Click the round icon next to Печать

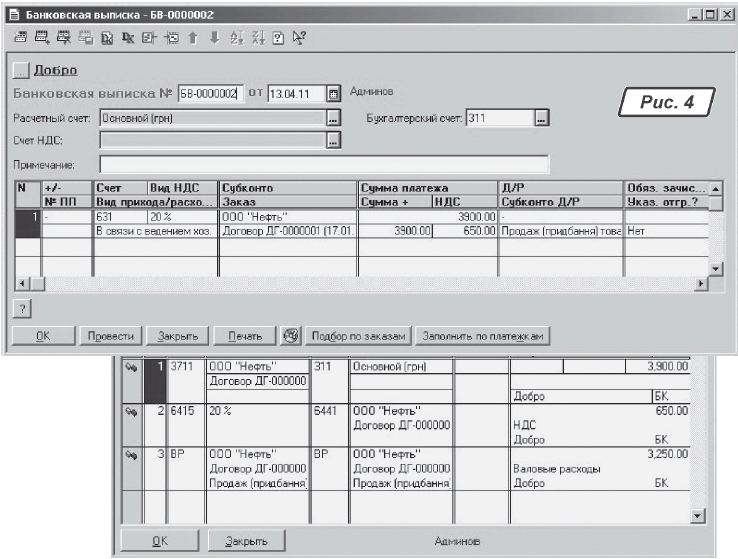point(292,335)
